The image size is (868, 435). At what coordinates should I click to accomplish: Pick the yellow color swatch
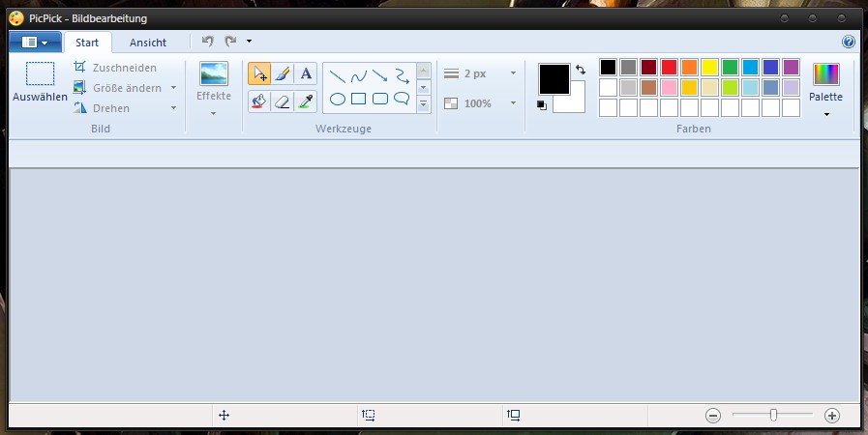tap(709, 67)
